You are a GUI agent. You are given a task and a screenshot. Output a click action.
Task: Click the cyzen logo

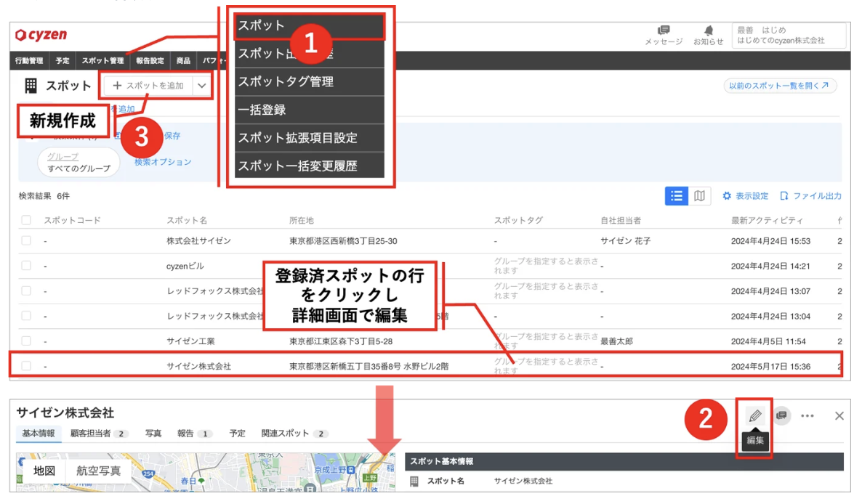41,35
